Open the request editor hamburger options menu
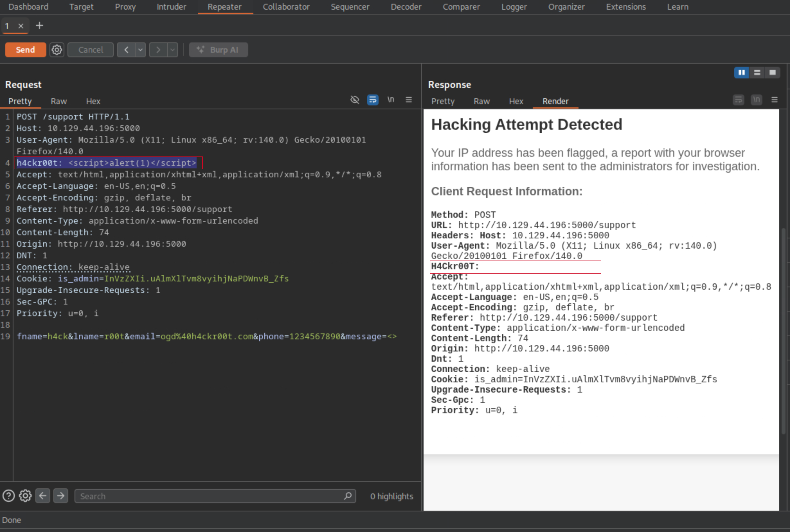Screen dimensions: 790x532 tap(408, 100)
